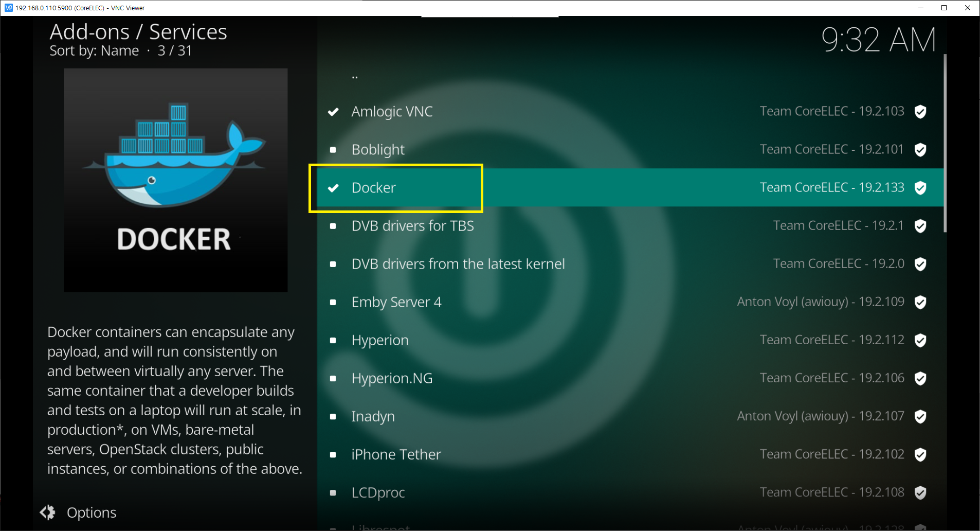The width and height of the screenshot is (980, 531).
Task: Select the LCDproc add-on
Action: 630,492
